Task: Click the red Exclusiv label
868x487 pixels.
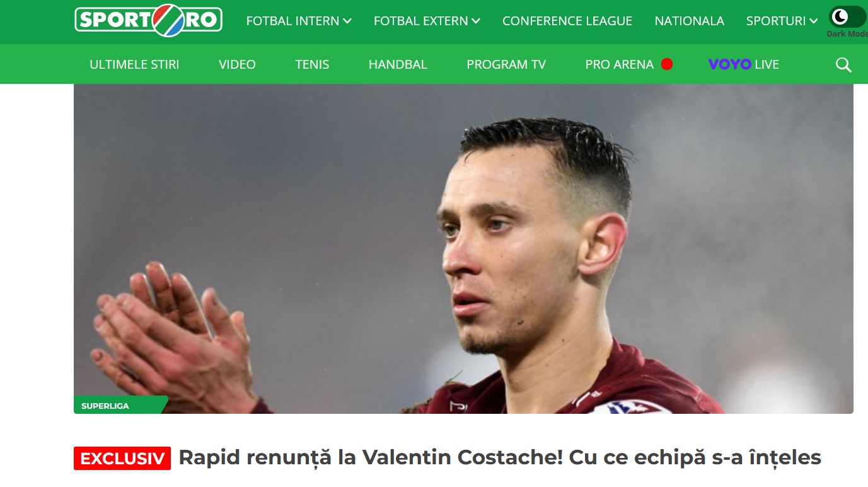Action: pos(122,459)
